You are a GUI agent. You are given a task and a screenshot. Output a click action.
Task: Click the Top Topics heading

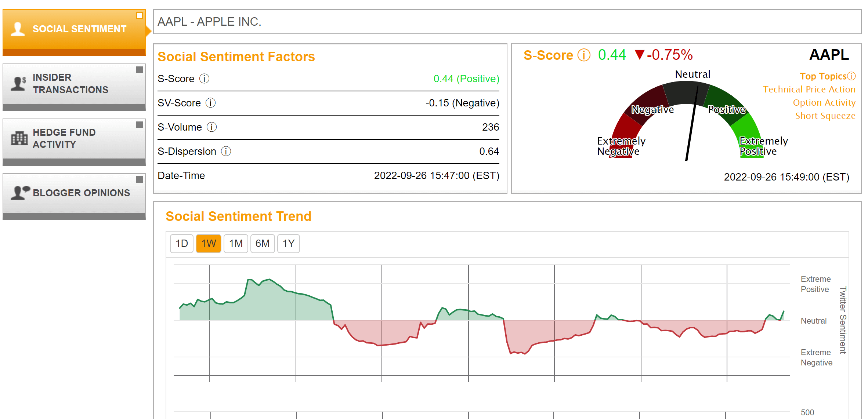(x=823, y=76)
